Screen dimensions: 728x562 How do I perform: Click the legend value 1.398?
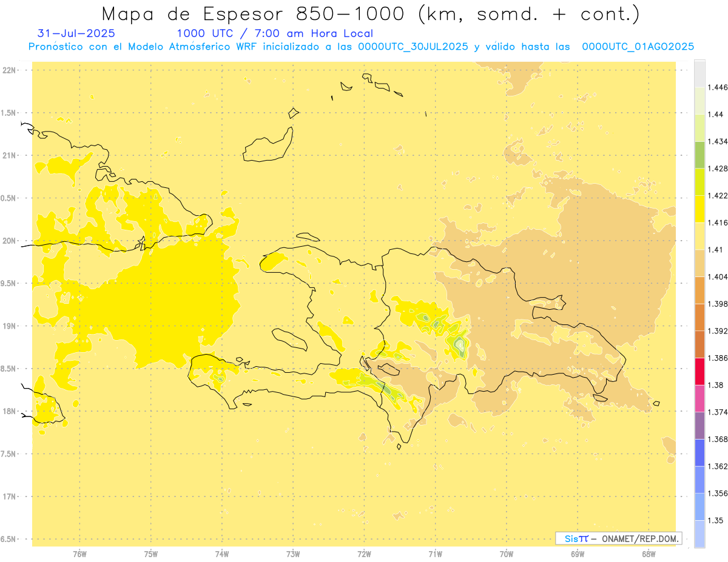[718, 304]
